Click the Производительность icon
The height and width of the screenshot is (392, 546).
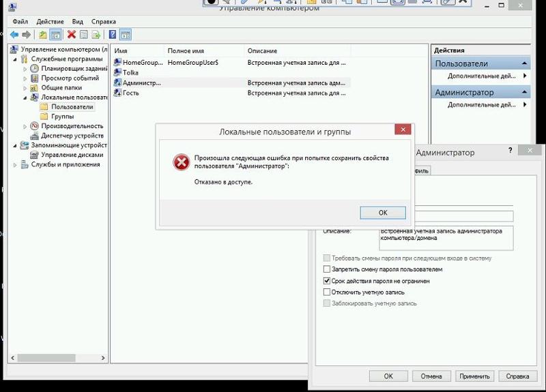pyautogui.click(x=34, y=126)
